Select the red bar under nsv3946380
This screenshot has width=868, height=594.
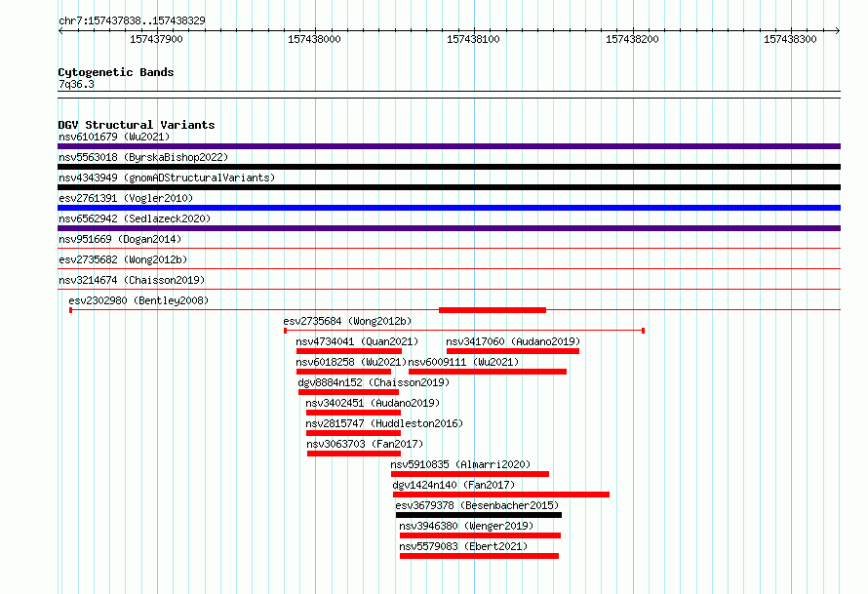pyautogui.click(x=480, y=535)
